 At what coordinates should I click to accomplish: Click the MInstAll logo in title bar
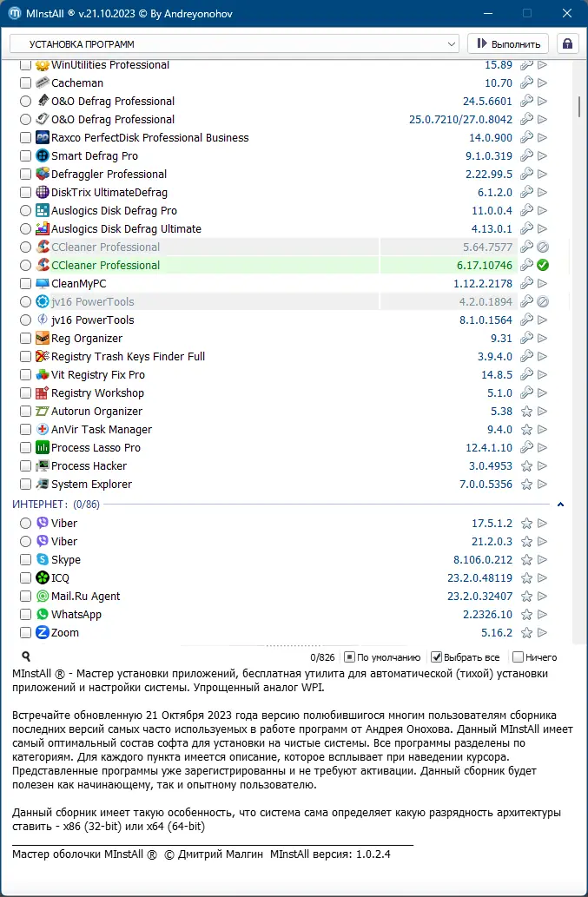pos(15,13)
